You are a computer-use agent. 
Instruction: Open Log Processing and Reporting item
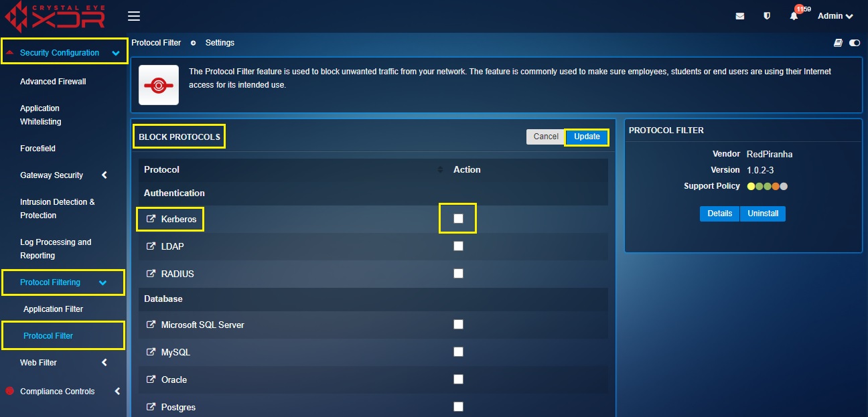pos(56,249)
